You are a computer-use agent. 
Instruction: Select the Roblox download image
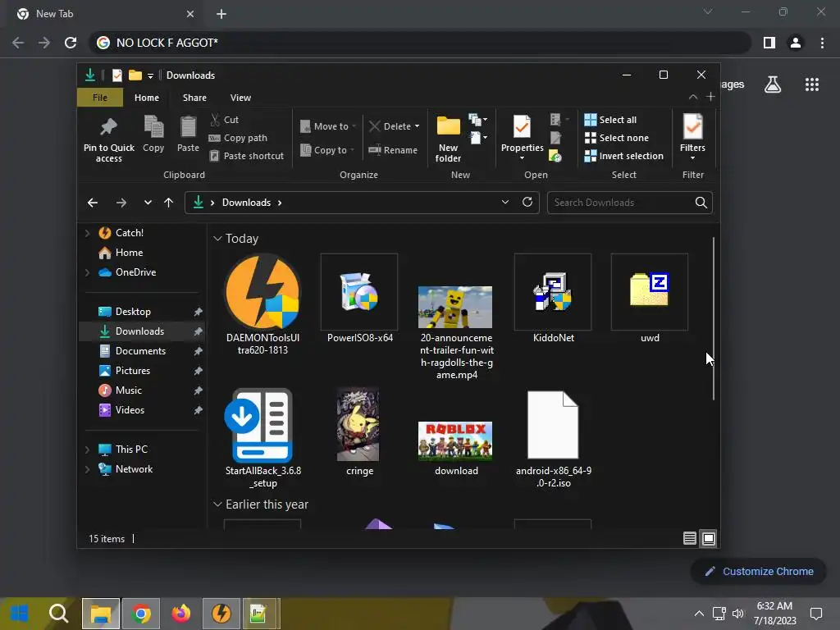click(455, 441)
